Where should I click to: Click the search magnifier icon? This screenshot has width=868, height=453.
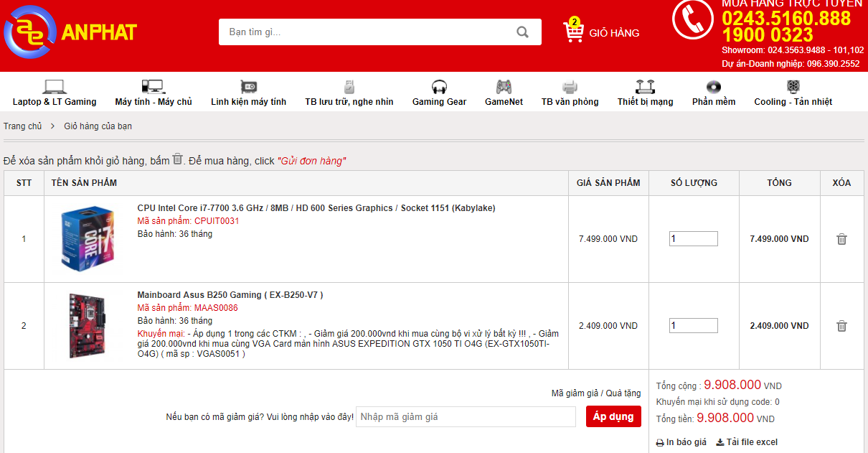pyautogui.click(x=523, y=32)
